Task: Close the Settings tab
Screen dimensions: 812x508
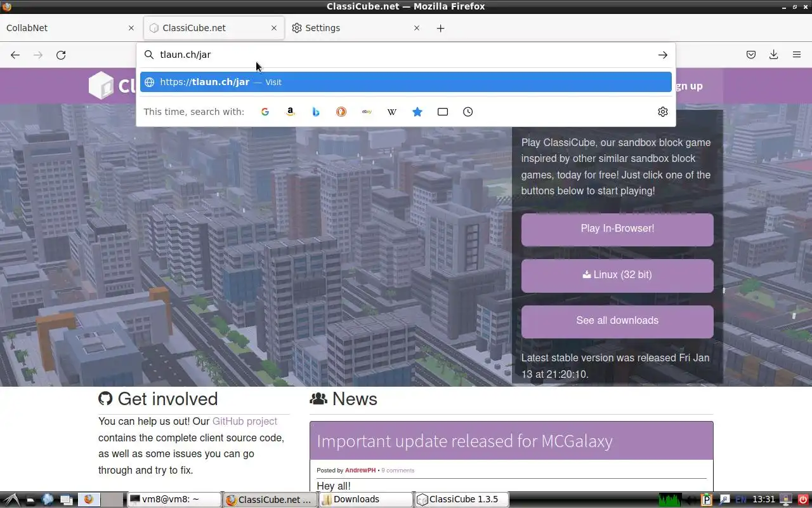Action: [x=417, y=28]
